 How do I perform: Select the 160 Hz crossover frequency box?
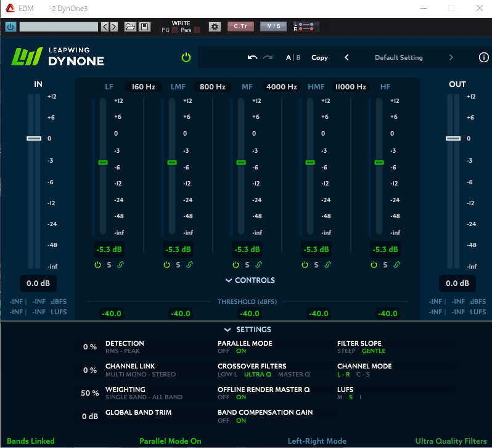coord(144,87)
